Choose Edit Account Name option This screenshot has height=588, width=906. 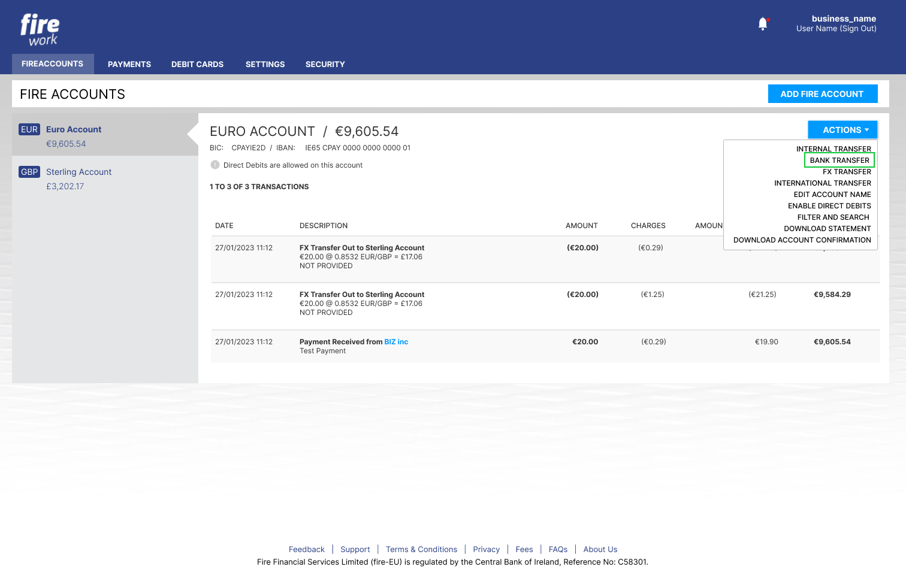pos(832,195)
